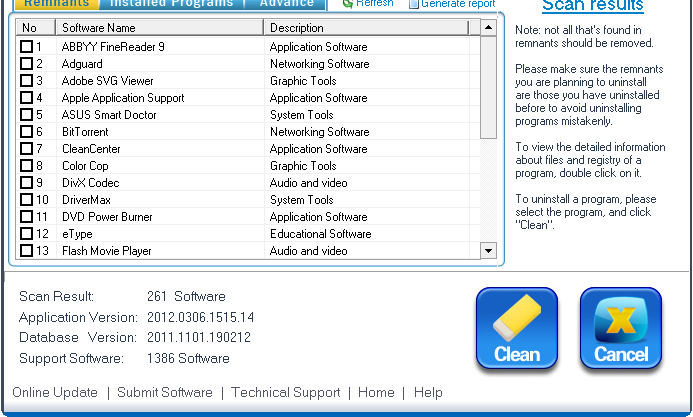Click the Online Update link
Screen dimensions: 693x417
click(x=55, y=392)
